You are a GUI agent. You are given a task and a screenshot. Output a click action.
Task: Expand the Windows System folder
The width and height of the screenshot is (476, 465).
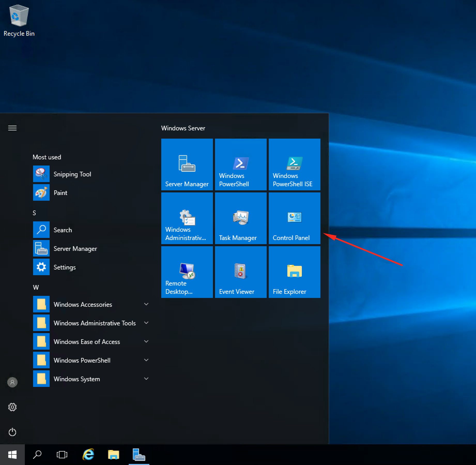pos(77,379)
